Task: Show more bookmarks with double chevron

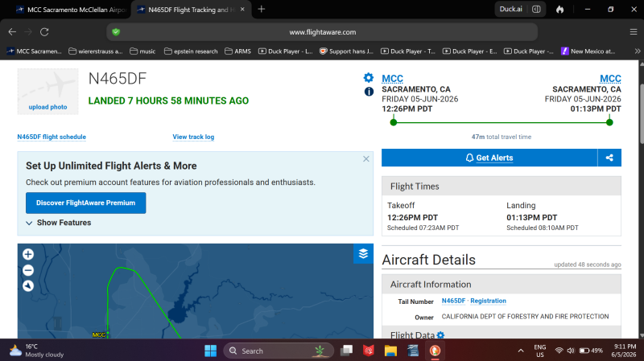Action: point(637,51)
